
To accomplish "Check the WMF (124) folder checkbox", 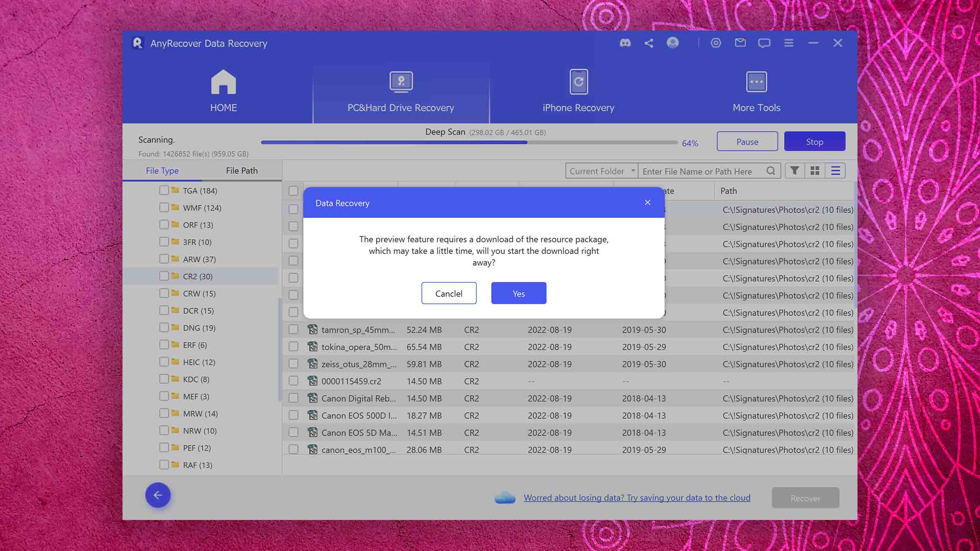I will pos(164,207).
